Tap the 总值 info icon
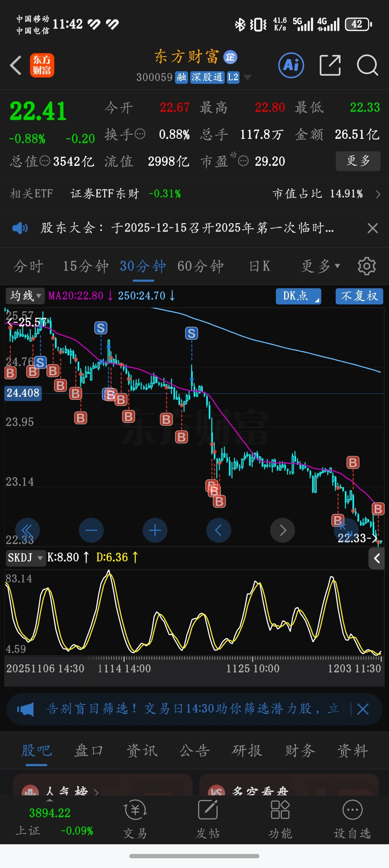This screenshot has height=868, width=389. (x=45, y=161)
